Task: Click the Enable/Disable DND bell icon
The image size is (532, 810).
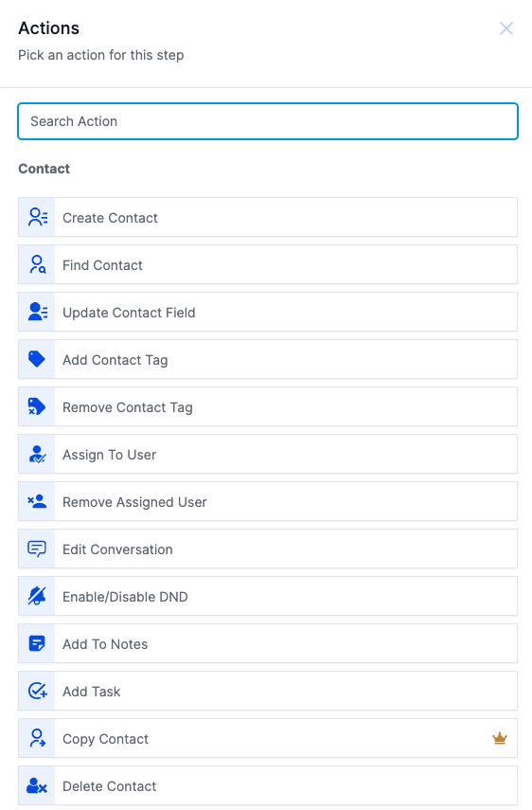Action: [37, 597]
